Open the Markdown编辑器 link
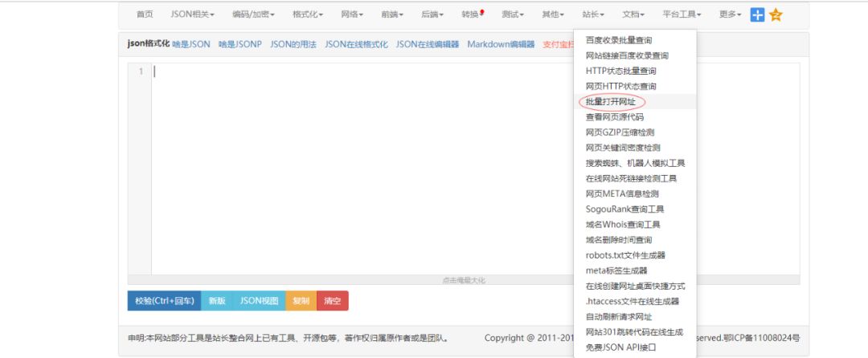The height and width of the screenshot is (358, 868). pos(501,45)
